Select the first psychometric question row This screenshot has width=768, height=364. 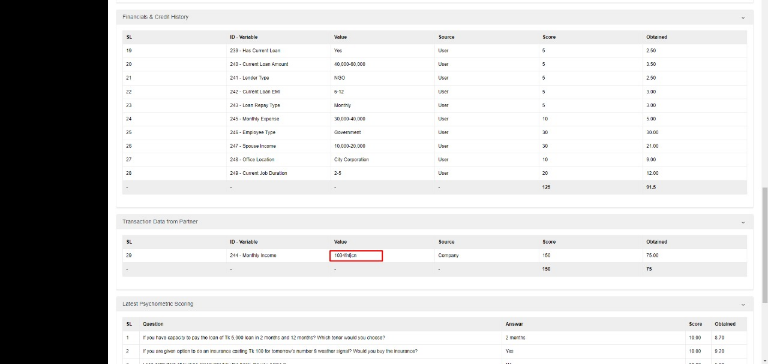434,338
